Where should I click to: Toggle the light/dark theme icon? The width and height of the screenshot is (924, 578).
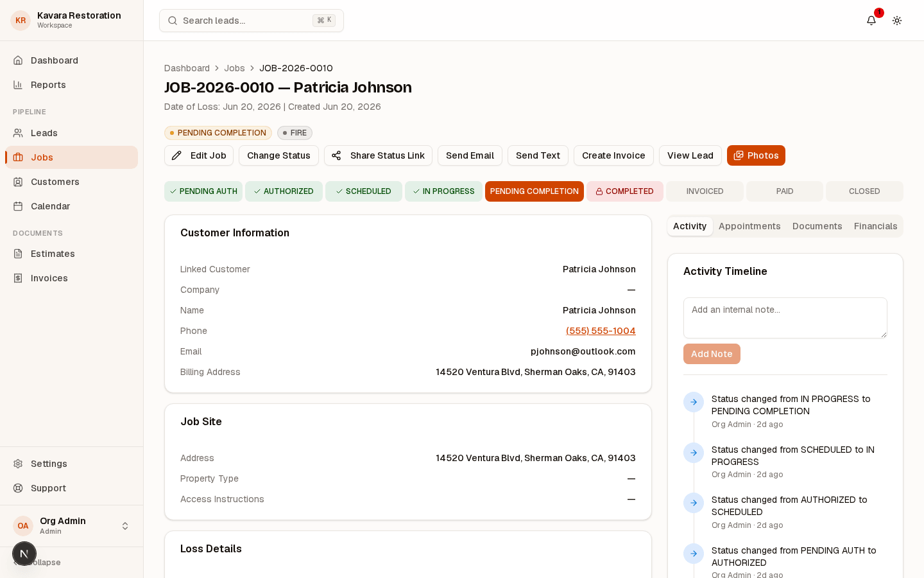[897, 21]
